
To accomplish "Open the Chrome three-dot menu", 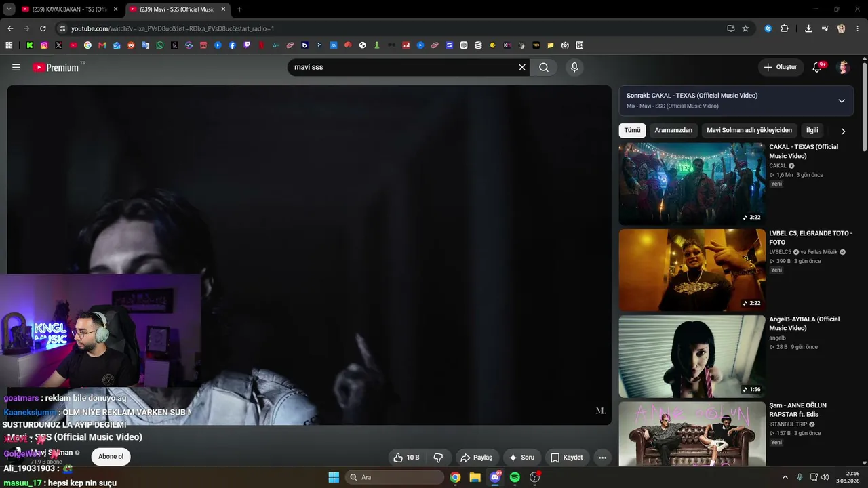I will coord(858,28).
